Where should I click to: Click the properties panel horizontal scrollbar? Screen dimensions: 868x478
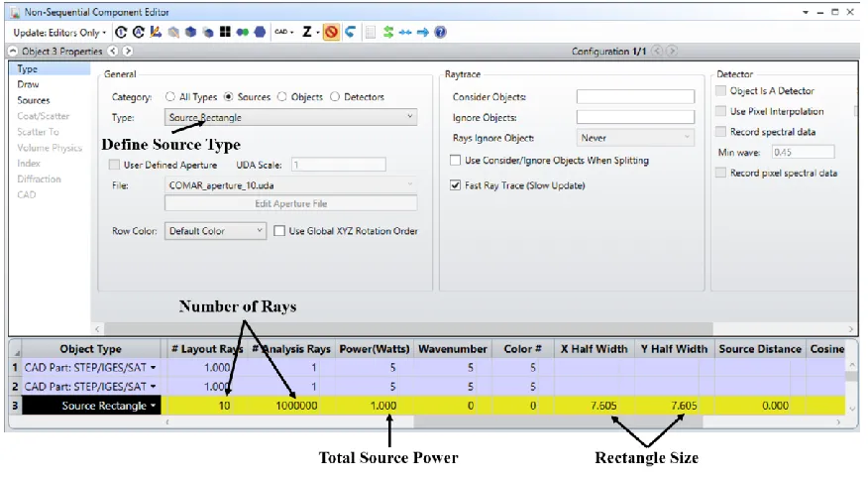click(408, 329)
